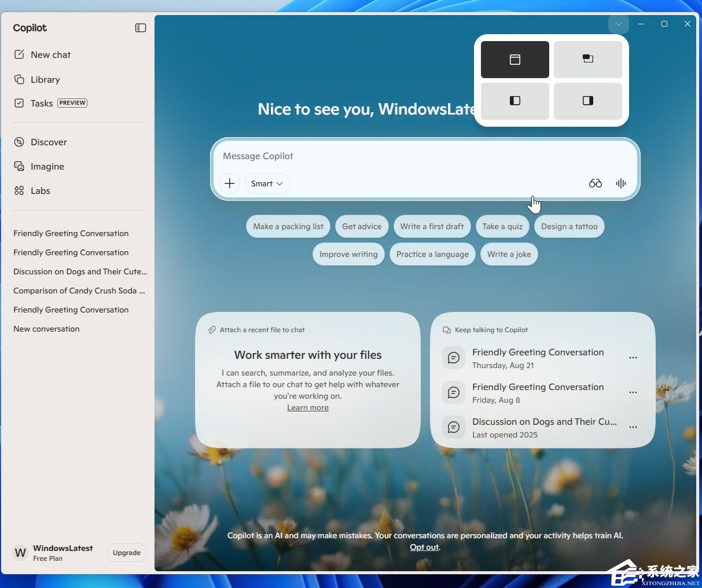Image resolution: width=702 pixels, height=588 pixels.
Task: Click the W profile avatar
Action: click(20, 553)
